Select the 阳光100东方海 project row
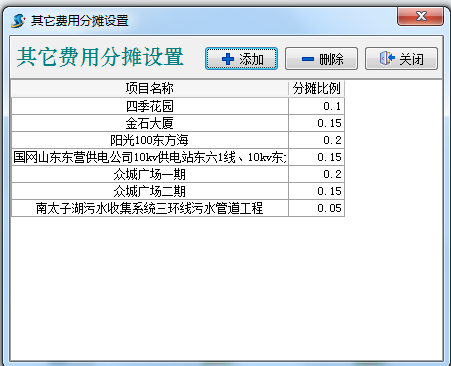The image size is (451, 366). [178, 140]
